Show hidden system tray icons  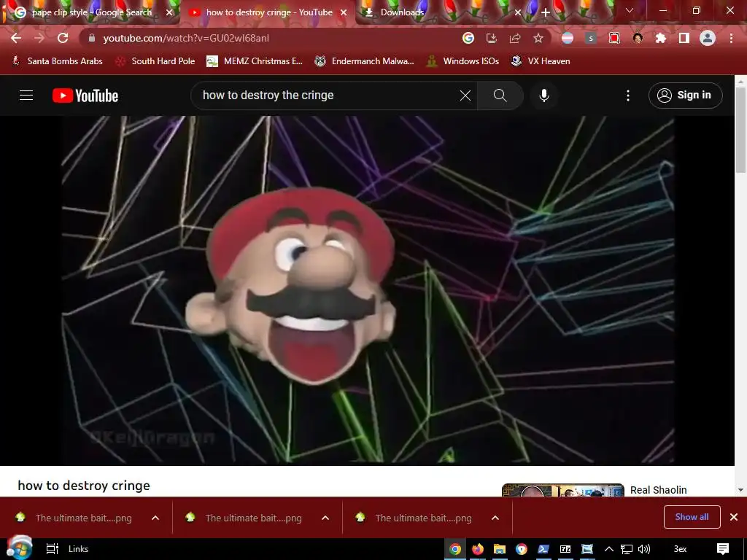609,549
